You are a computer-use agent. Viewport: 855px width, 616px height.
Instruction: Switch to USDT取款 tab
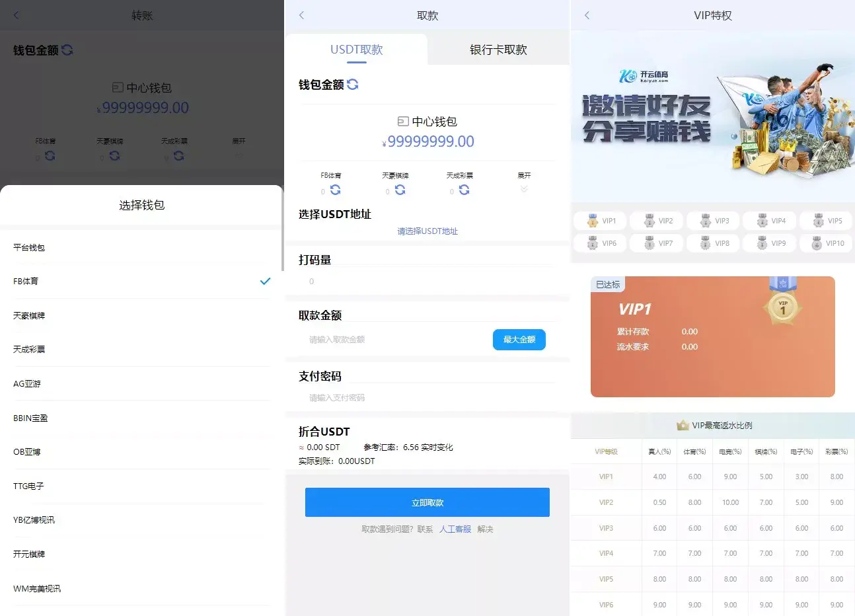pos(356,50)
